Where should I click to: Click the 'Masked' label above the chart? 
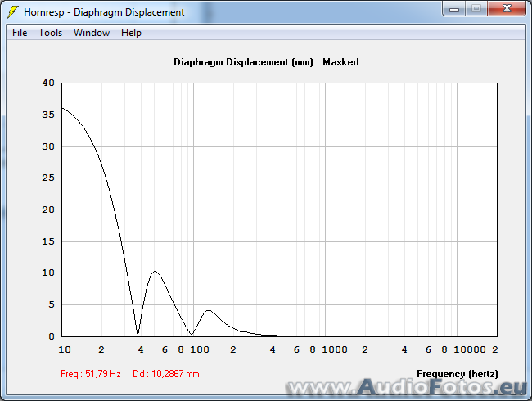[x=340, y=62]
